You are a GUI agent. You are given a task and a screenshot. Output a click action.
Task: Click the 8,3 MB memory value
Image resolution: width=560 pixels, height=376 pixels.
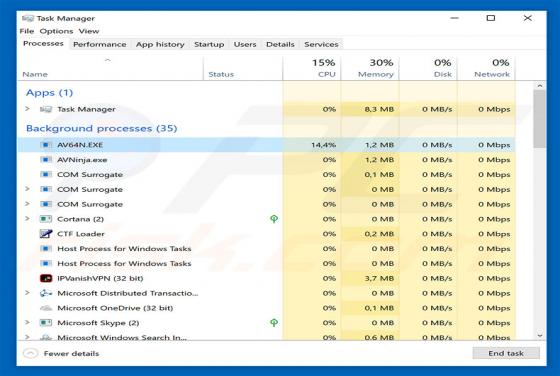pos(379,109)
